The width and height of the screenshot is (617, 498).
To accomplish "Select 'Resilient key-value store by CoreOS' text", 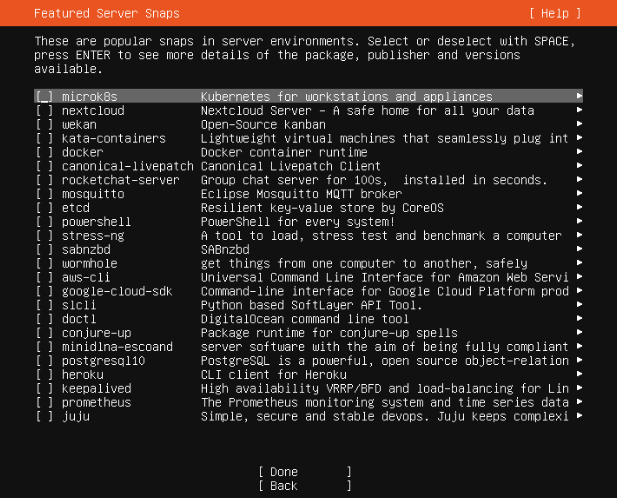I will tap(322, 208).
